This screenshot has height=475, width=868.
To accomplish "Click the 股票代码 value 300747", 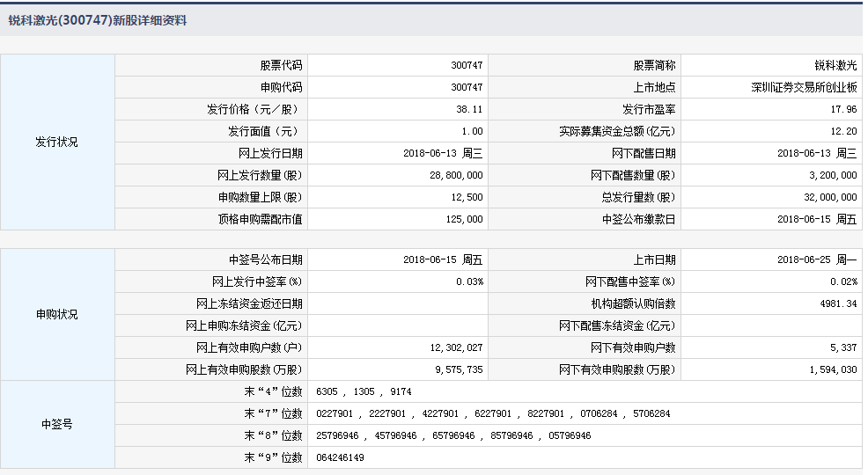I will click(466, 66).
